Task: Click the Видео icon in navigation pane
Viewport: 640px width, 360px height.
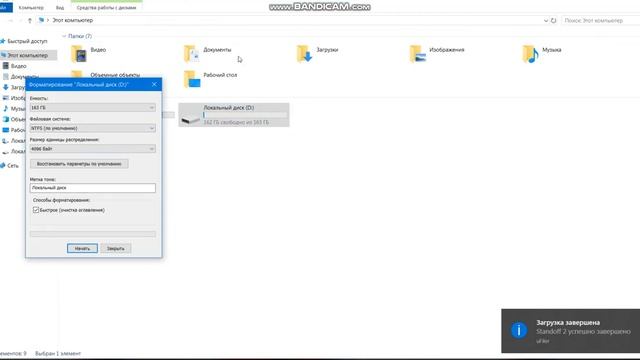Action: (6, 66)
